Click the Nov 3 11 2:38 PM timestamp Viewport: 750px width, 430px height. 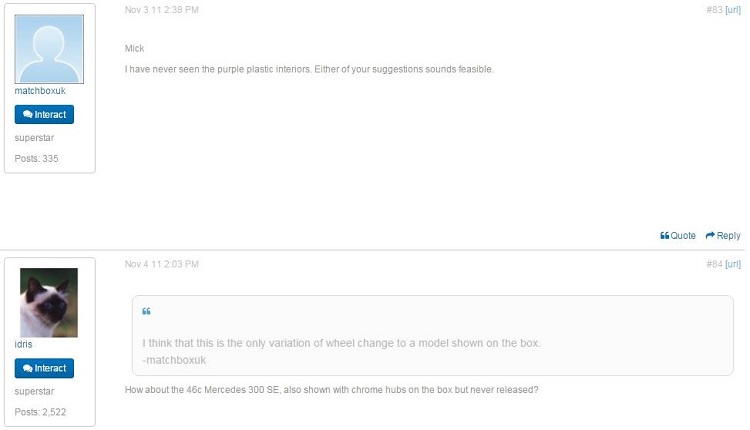(x=162, y=10)
